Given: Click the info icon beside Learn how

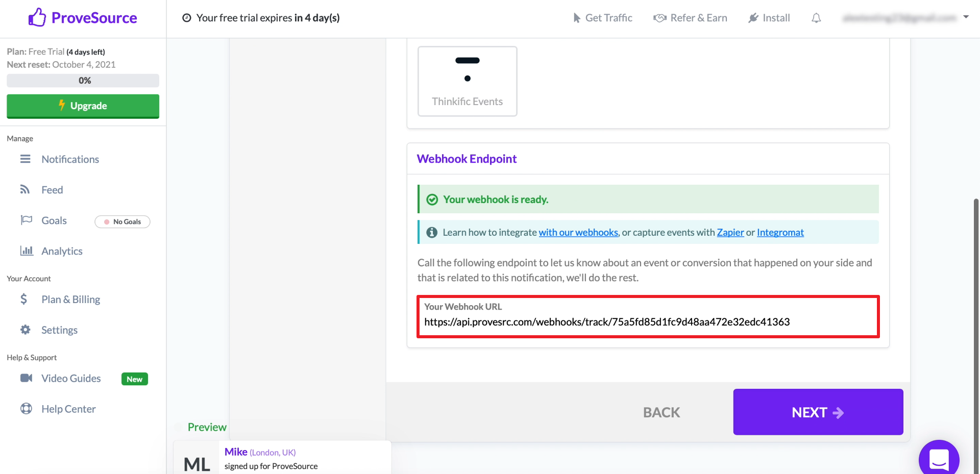Looking at the screenshot, I should 432,232.
